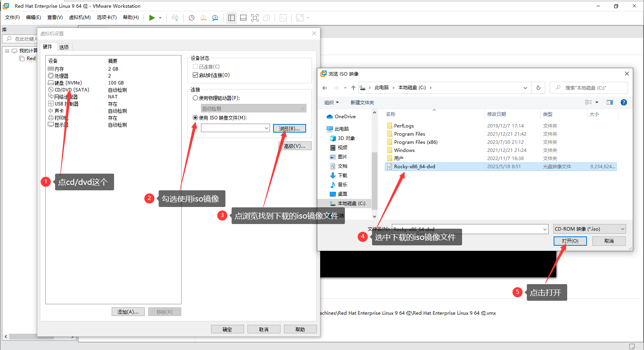Toggle the preview pane icon
Viewport: 644px width, 350px height.
coord(610,102)
